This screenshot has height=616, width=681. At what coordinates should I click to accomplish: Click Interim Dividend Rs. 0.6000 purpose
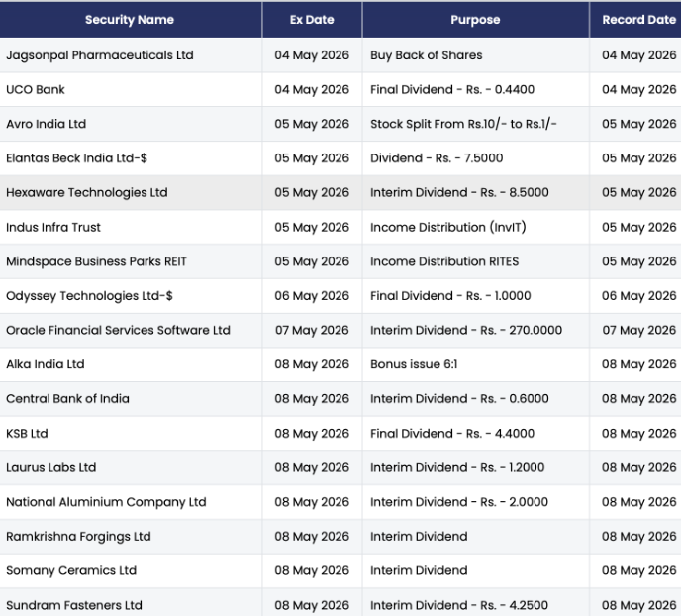[459, 399]
